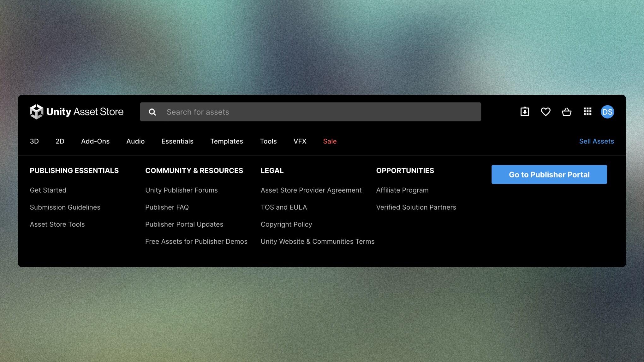
Task: Select the VFX category
Action: (300, 141)
